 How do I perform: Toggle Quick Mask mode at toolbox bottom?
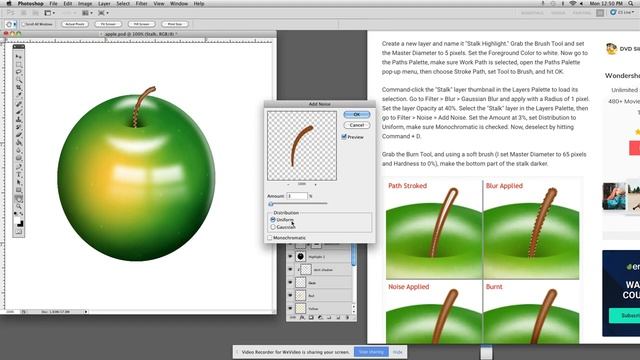pos(18,231)
